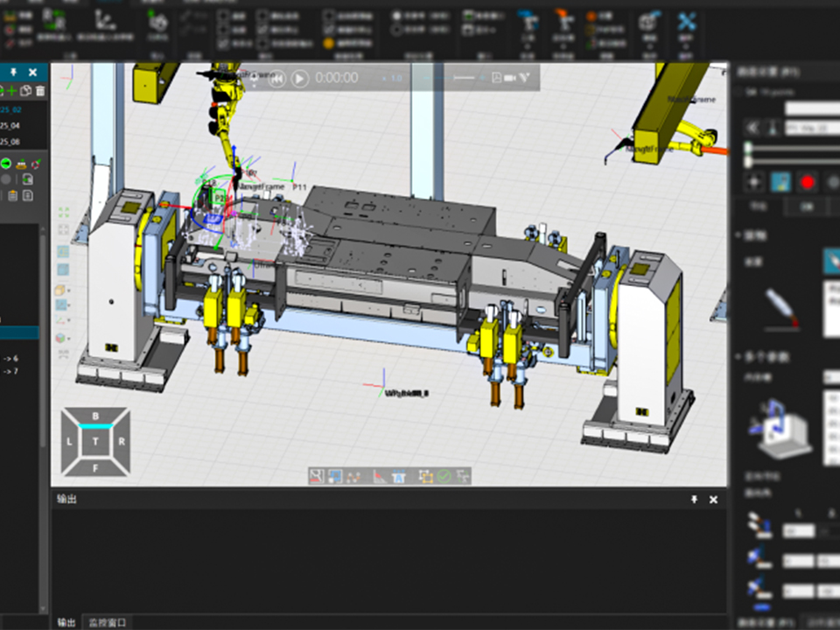Select the 25_04 item in left list

pos(10,126)
